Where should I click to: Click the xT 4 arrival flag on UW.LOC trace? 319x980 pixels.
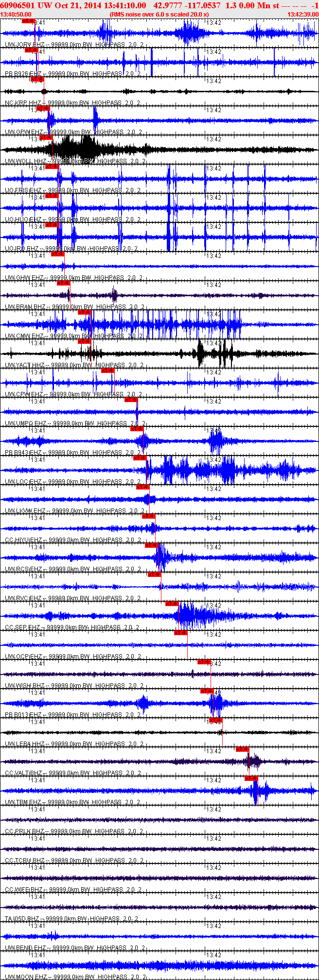tap(140, 458)
